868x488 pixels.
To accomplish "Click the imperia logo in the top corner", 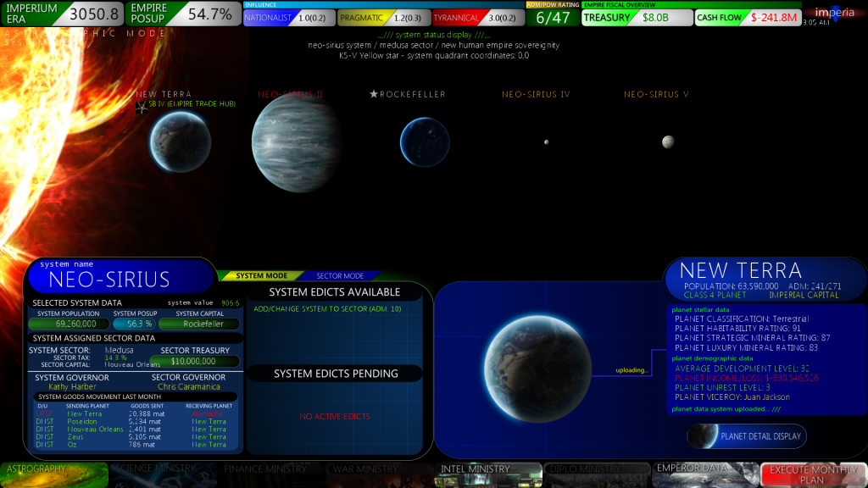I will [x=835, y=14].
